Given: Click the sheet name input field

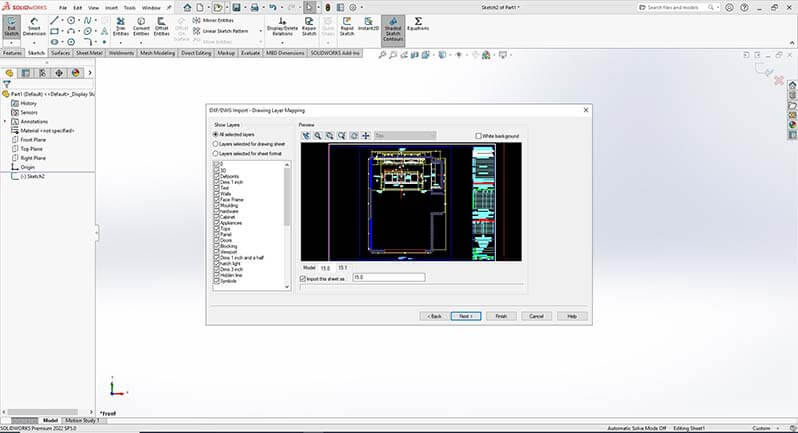Looking at the screenshot, I should pyautogui.click(x=388, y=277).
